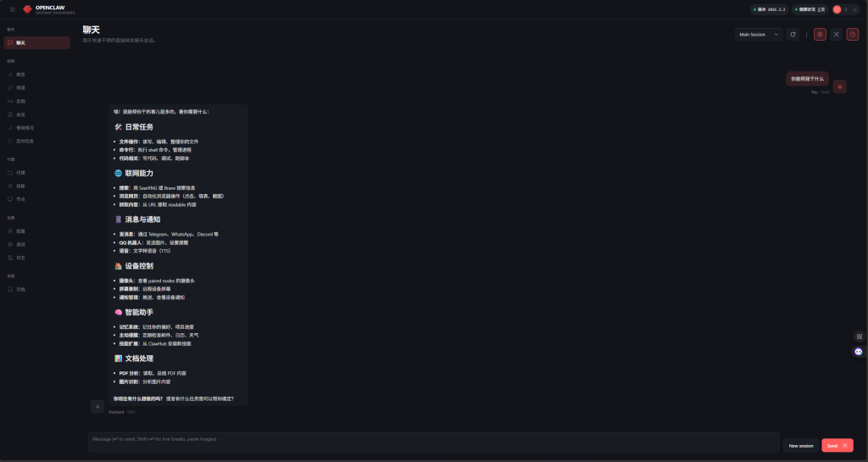Image resolution: width=868 pixels, height=462 pixels.
Task: Click the floating robot assistant icon
Action: pyautogui.click(x=859, y=351)
